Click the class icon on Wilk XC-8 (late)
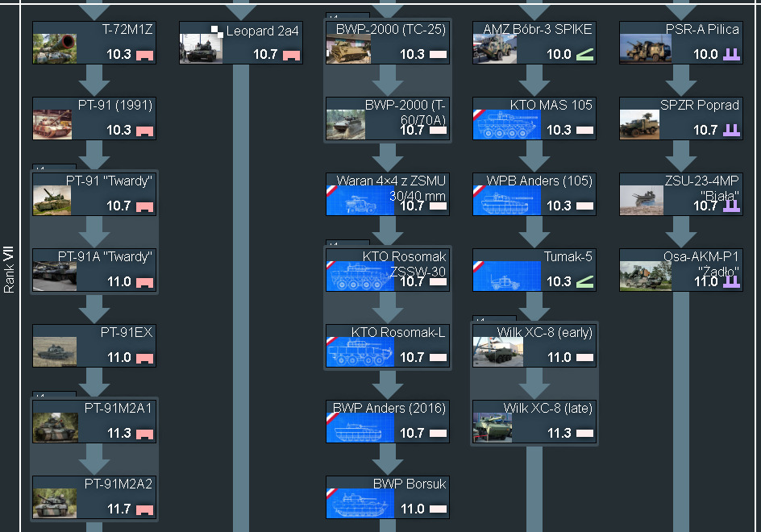This screenshot has height=532, width=761. 584,433
